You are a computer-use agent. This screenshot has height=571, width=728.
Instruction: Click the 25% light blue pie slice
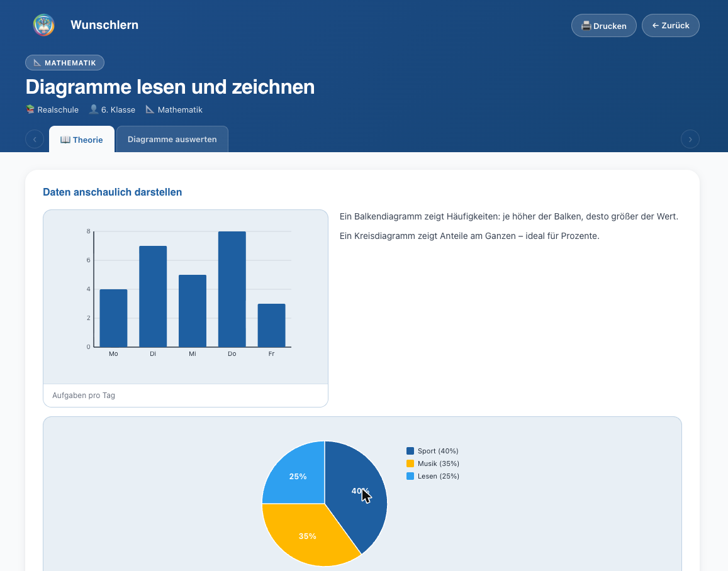pos(300,475)
